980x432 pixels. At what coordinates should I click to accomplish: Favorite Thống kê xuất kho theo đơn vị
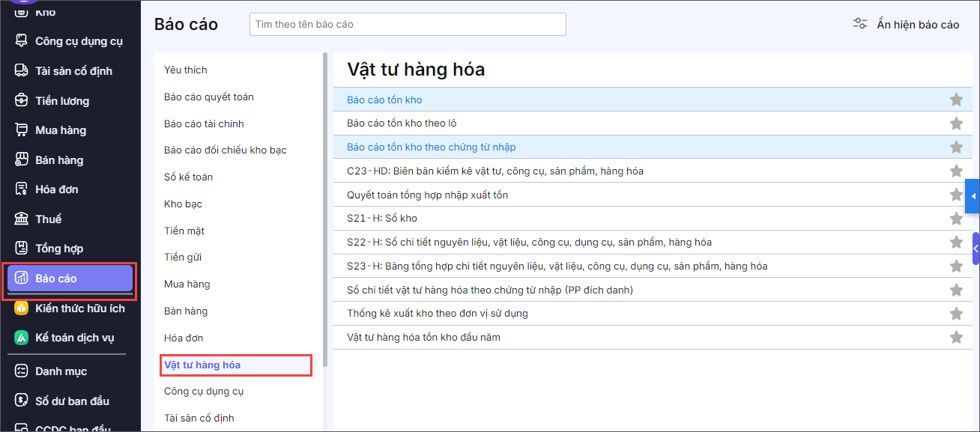(x=956, y=313)
